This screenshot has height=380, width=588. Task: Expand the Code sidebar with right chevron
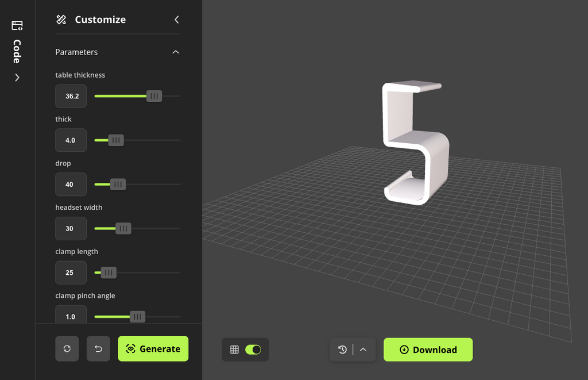[x=17, y=78]
